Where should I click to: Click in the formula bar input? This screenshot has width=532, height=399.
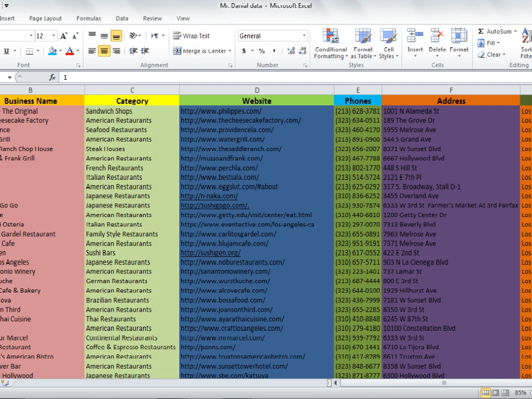point(295,77)
